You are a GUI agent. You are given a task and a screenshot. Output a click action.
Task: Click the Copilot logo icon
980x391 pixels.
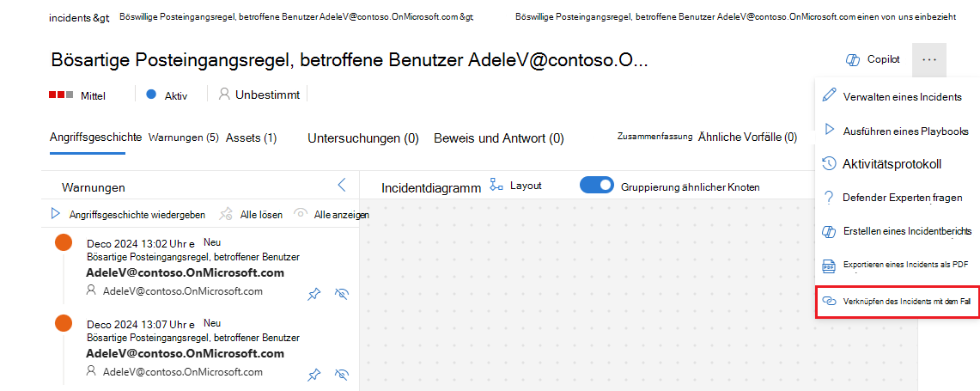[853, 60]
